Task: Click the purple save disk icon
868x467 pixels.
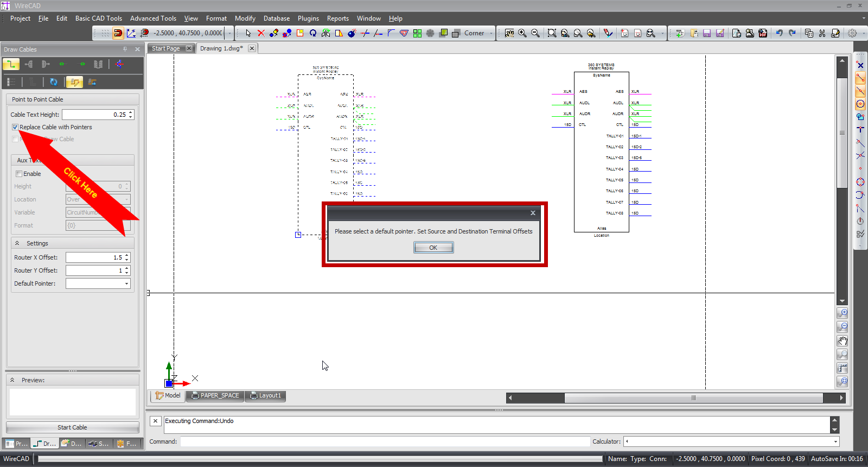Action: click(x=707, y=33)
